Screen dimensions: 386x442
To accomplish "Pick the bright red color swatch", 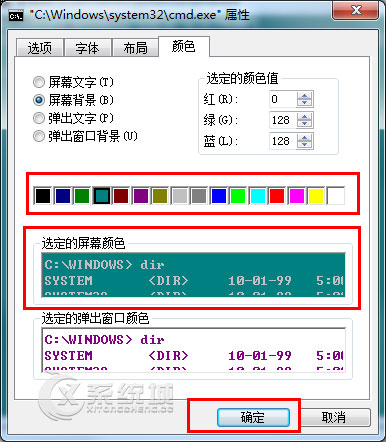I will pos(277,196).
